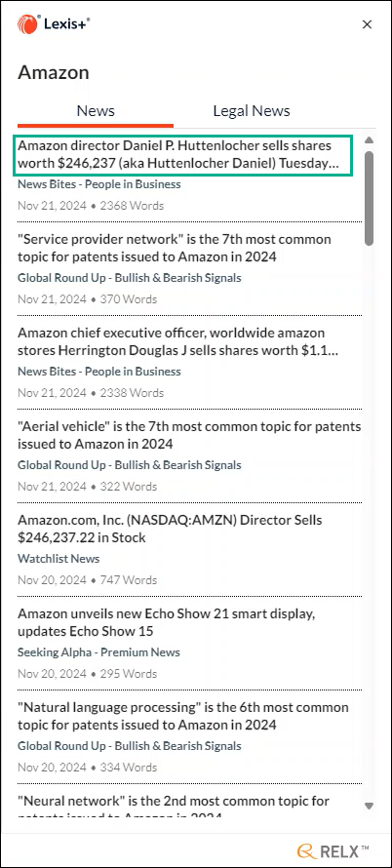Click Watchlist News source label
The width and height of the screenshot is (392, 868).
click(59, 559)
